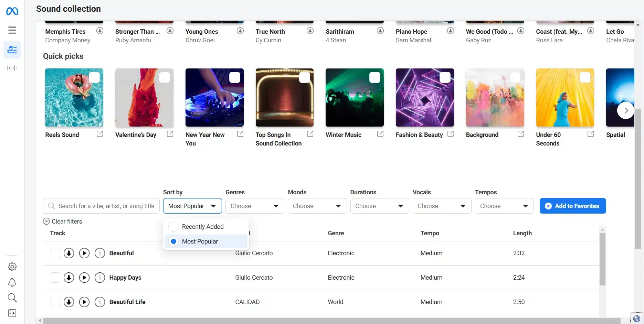Tick the checkbox for the Happy Days track
This screenshot has height=324, width=644.
[x=55, y=278]
